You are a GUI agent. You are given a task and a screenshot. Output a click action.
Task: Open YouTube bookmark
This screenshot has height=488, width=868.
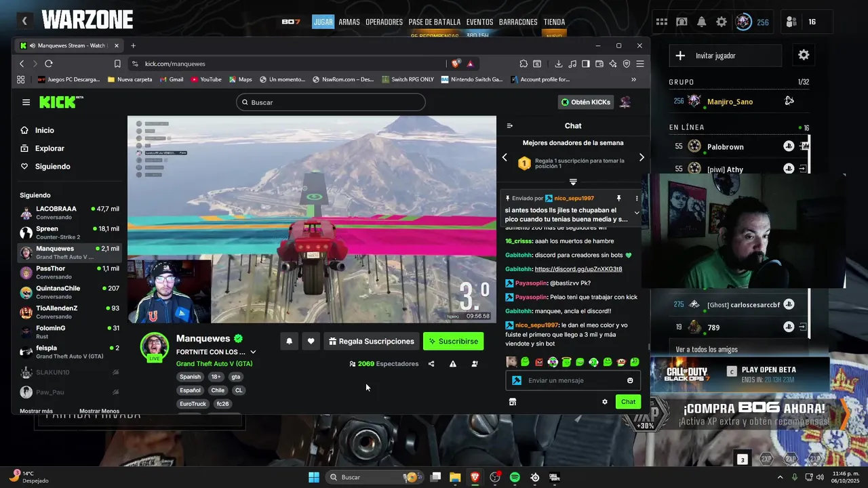pyautogui.click(x=206, y=79)
